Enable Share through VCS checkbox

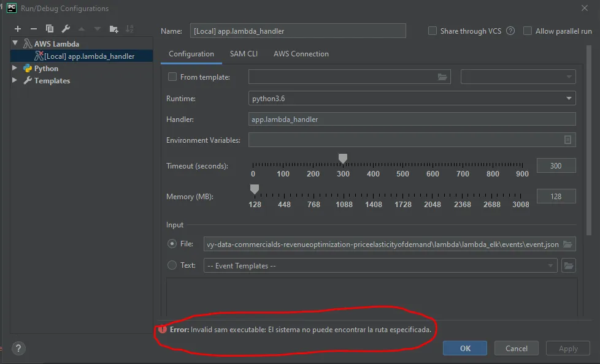coord(433,31)
